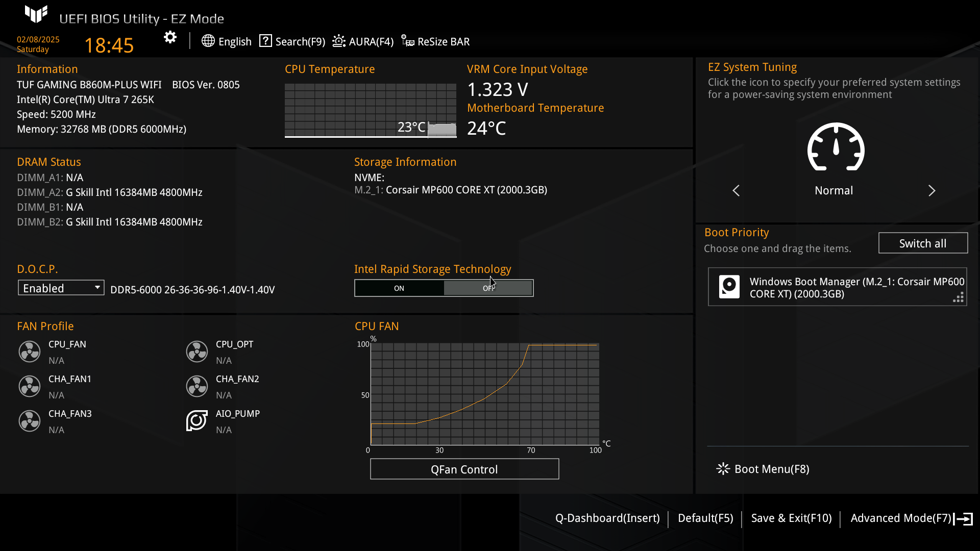Load Default(F5) settings
This screenshot has height=551, width=980.
705,518
